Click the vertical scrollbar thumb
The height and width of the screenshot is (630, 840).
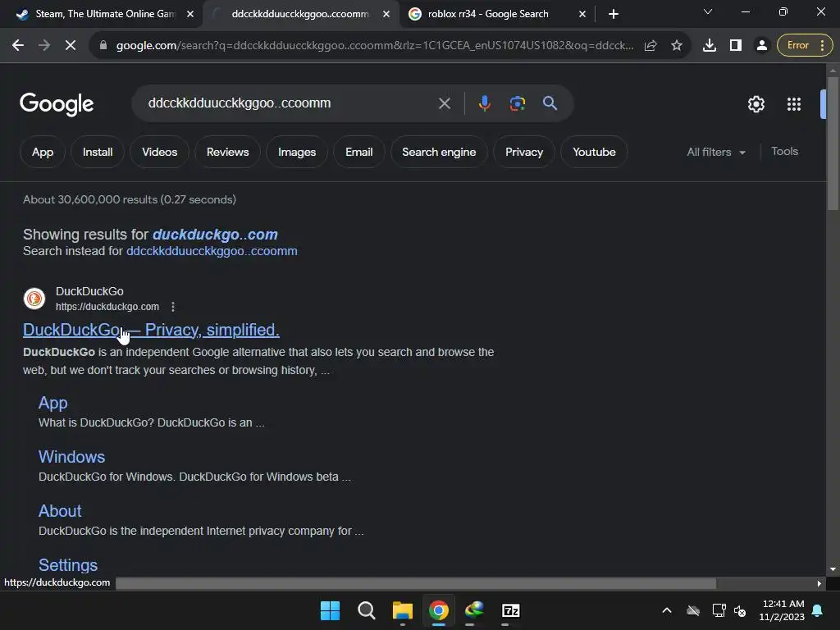pyautogui.click(x=833, y=143)
